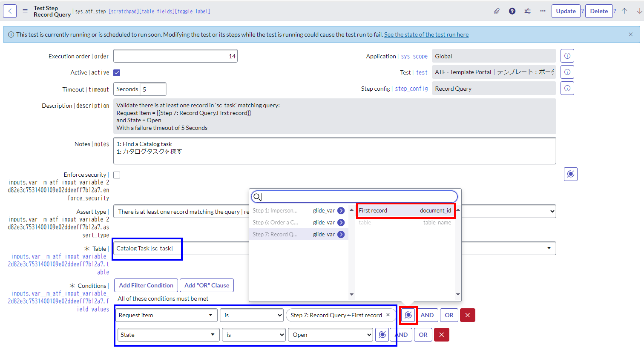Open the attachments paperclip icon
Screen dimensions: 644x356
click(497, 11)
